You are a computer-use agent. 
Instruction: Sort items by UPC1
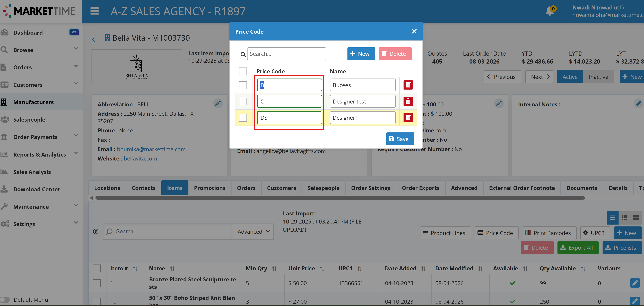coord(359,268)
